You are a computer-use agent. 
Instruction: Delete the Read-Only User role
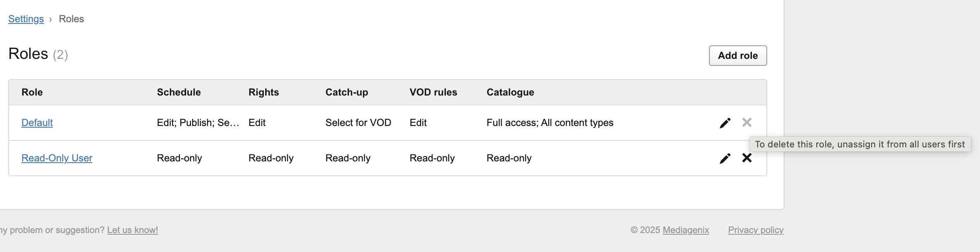click(747, 158)
